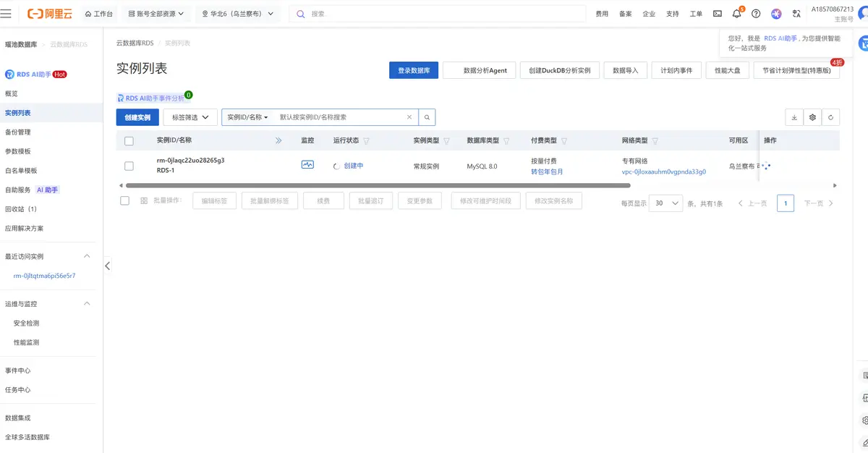Tick the batch operations checkbox
Image resolution: width=868 pixels, height=453 pixels.
pyautogui.click(x=124, y=200)
